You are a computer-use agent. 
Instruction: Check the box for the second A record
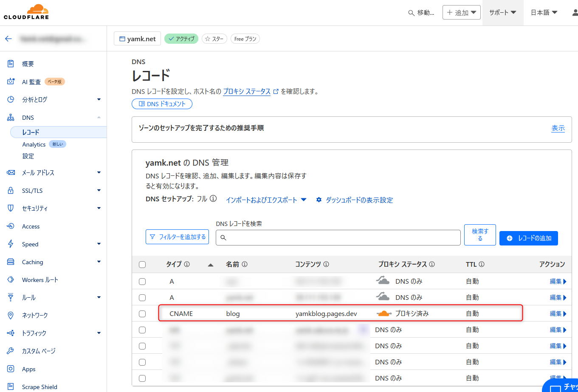click(142, 298)
